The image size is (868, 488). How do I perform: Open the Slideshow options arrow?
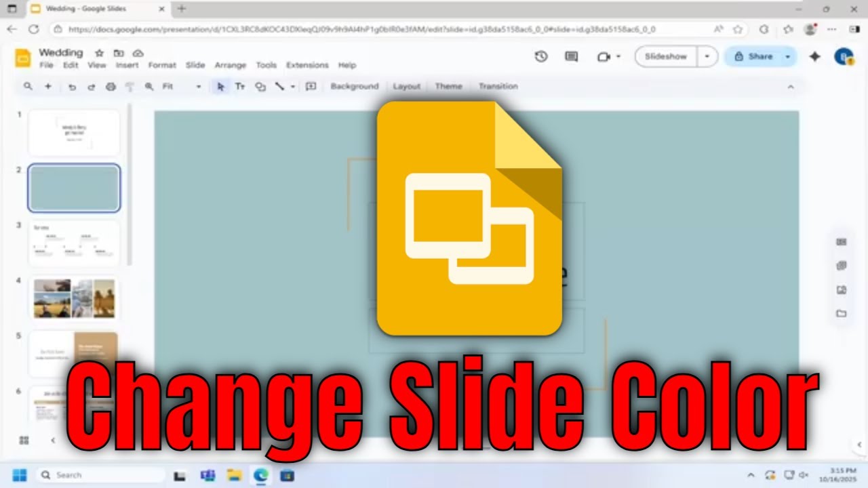pos(707,57)
